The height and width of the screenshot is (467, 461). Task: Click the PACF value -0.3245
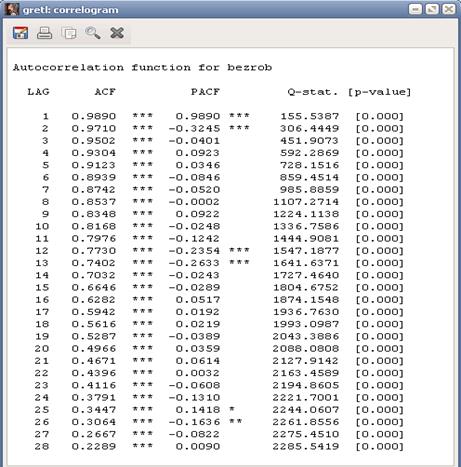click(194, 129)
